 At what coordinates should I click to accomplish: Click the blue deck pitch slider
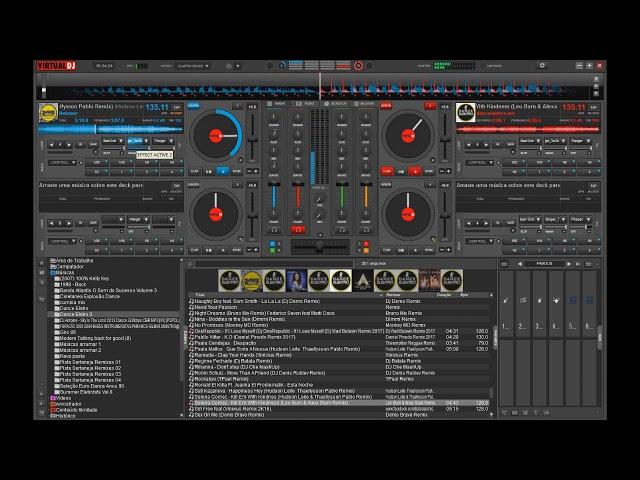pyautogui.click(x=253, y=139)
